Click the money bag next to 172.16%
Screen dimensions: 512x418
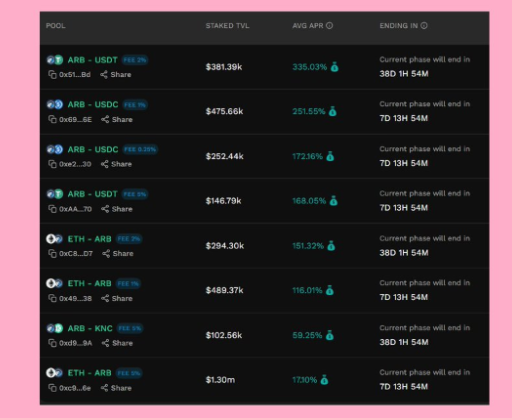tap(330, 156)
